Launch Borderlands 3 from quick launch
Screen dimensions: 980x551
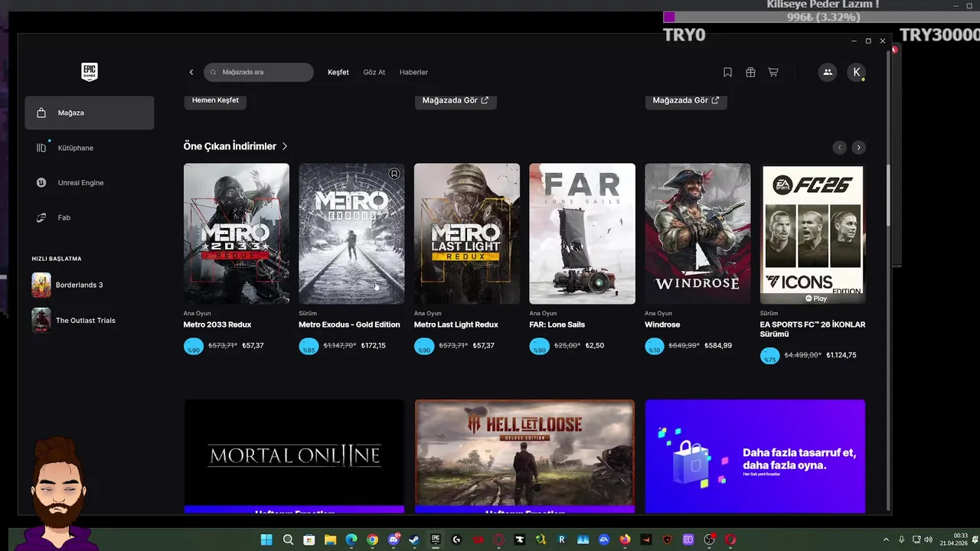point(67,285)
